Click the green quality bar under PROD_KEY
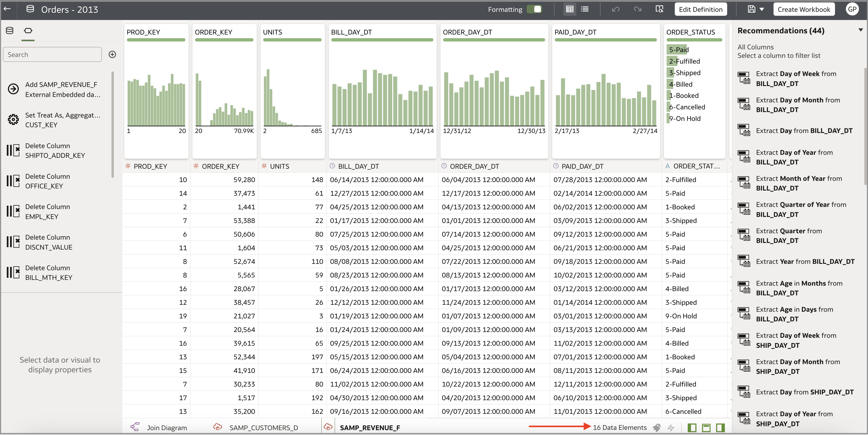This screenshot has height=435, width=868. tap(156, 40)
